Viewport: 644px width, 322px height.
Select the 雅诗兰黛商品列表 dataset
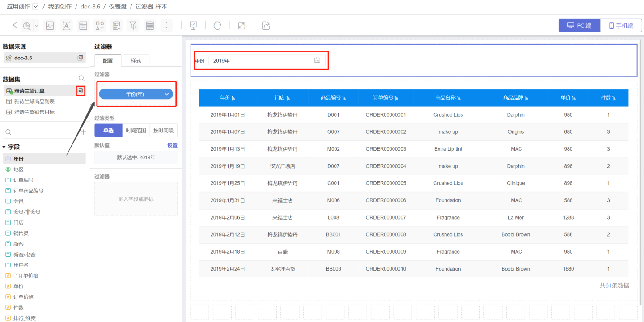coord(34,102)
